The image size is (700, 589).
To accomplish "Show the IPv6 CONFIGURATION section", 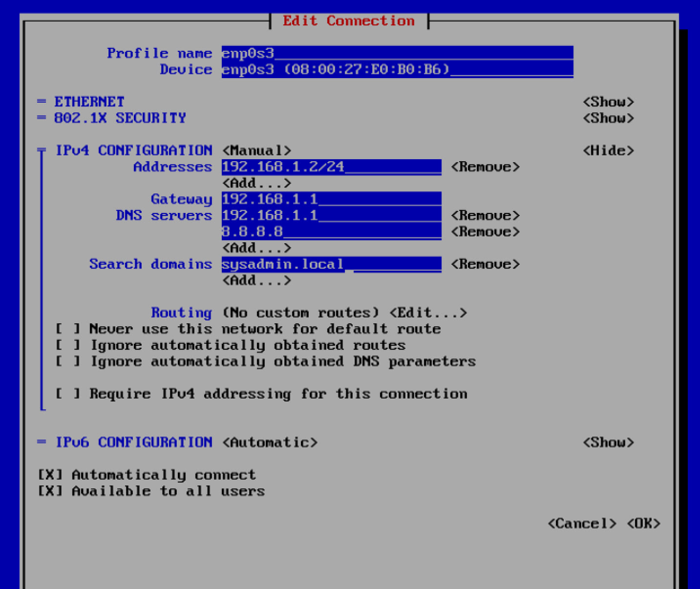I will (x=608, y=442).
